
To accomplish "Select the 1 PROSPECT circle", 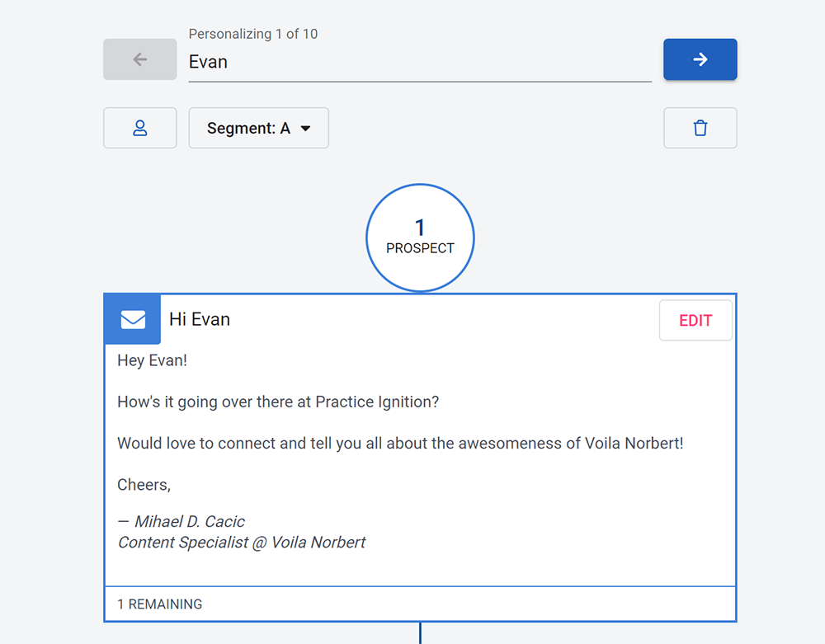I will point(420,237).
